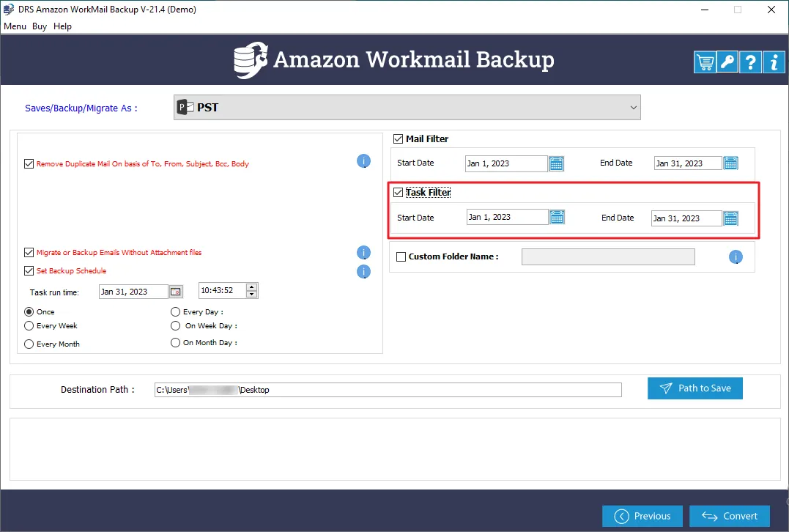This screenshot has height=532, width=789.
Task: Click Task Filter Start Date field
Action: [507, 217]
